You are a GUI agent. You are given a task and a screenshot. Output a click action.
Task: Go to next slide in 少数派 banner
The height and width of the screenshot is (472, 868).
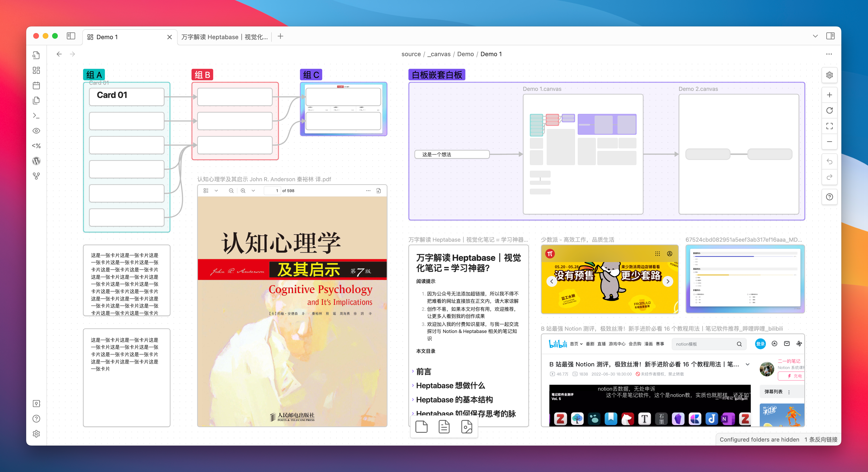coord(668,282)
